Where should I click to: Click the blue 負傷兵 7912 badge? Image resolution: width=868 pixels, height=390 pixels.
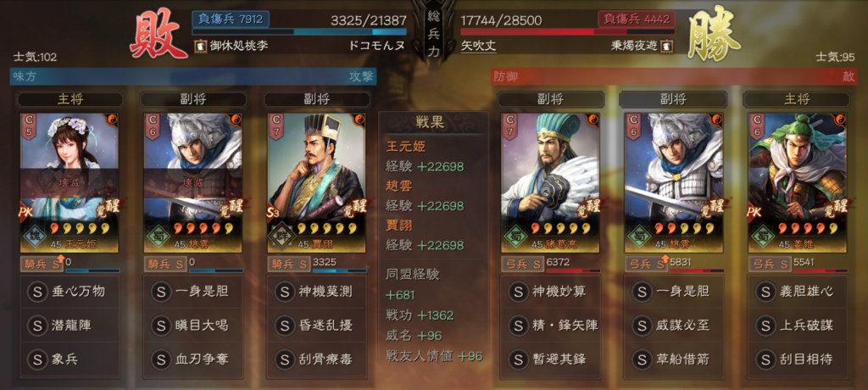[x=231, y=19]
